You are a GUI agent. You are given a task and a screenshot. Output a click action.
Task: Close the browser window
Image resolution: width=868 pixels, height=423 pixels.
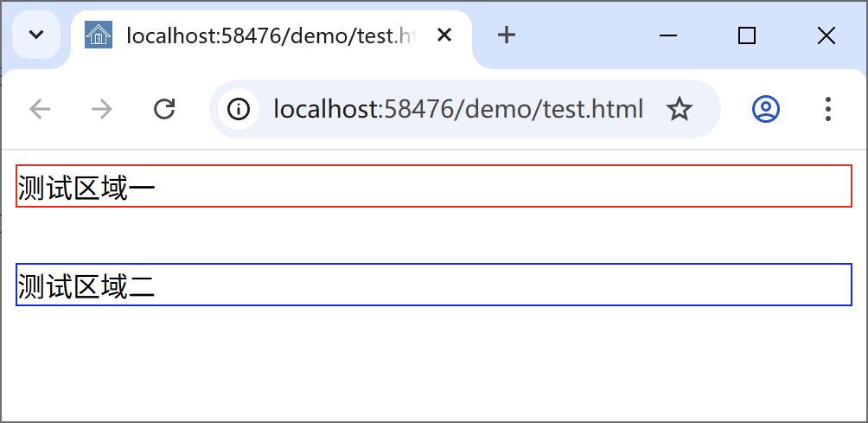tap(826, 35)
